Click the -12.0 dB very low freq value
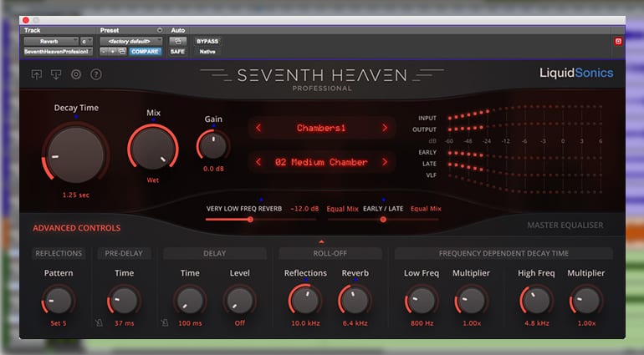 pos(304,209)
